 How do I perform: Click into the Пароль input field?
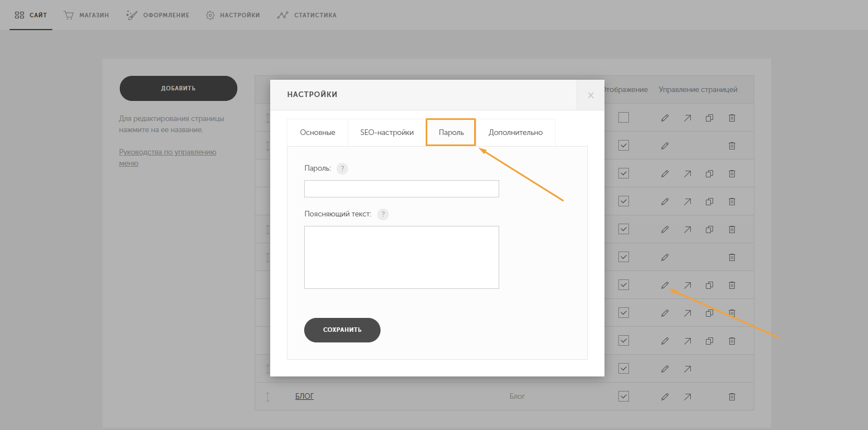(401, 189)
